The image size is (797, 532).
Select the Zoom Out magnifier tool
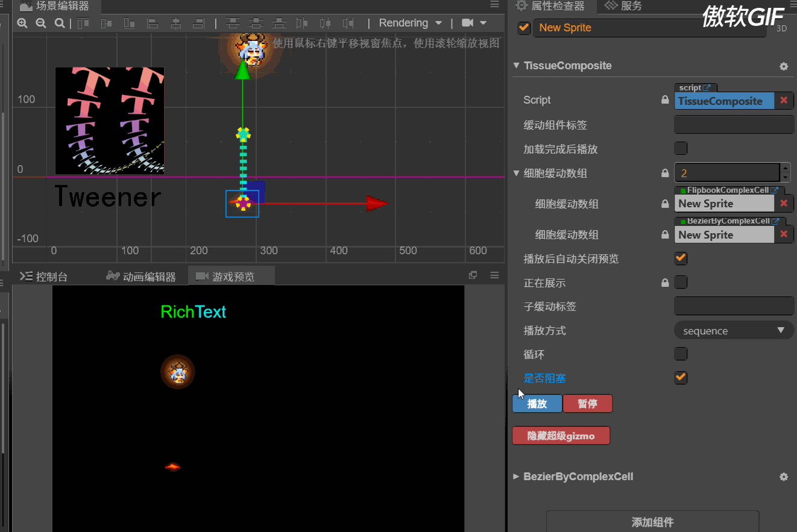coord(40,23)
